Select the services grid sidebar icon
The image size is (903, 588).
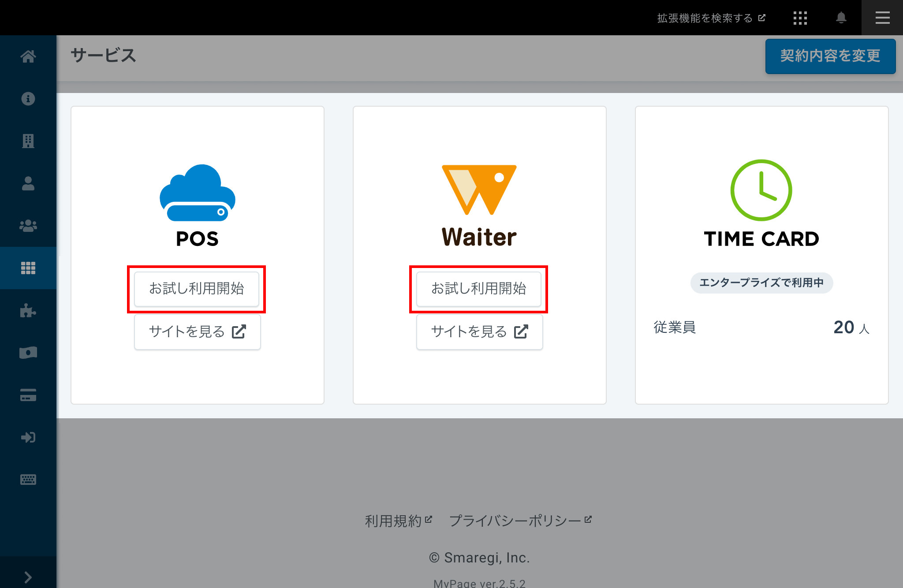(28, 268)
